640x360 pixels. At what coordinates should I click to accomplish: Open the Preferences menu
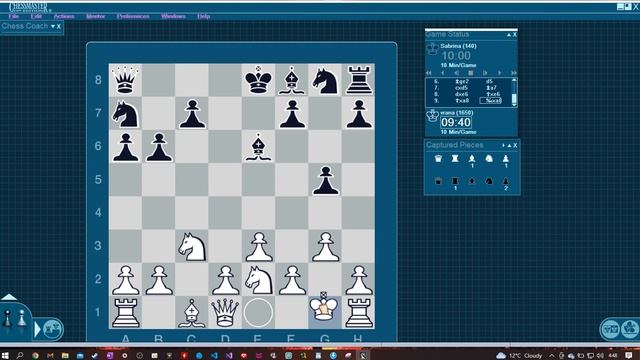[133, 16]
